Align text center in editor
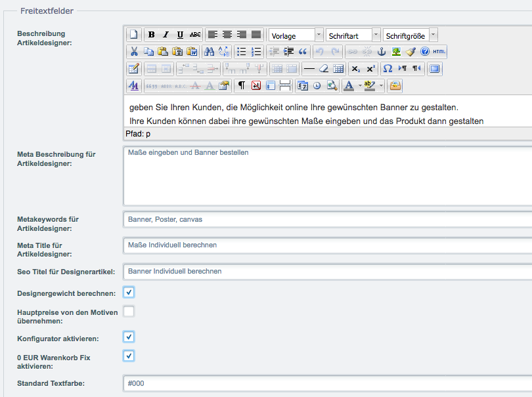 click(227, 35)
